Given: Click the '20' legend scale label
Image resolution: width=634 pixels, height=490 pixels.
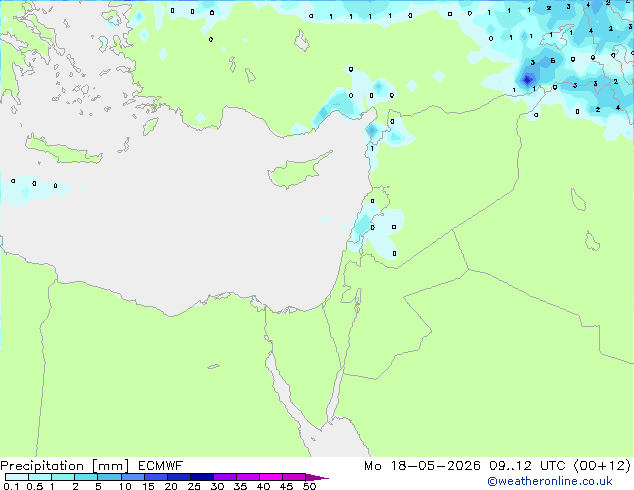Looking at the screenshot, I should (x=171, y=486).
